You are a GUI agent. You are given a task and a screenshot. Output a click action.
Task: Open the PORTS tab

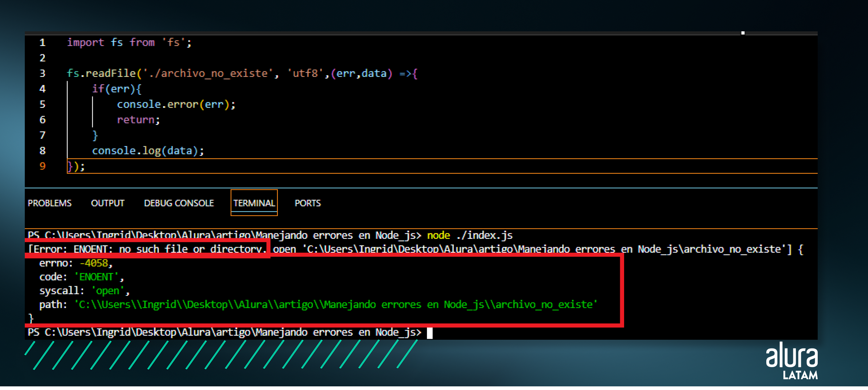pyautogui.click(x=308, y=203)
